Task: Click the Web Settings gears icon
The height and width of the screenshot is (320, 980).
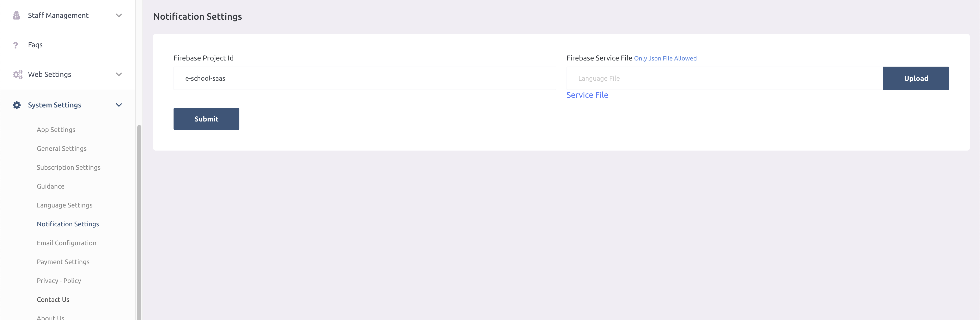Action: 17,75
